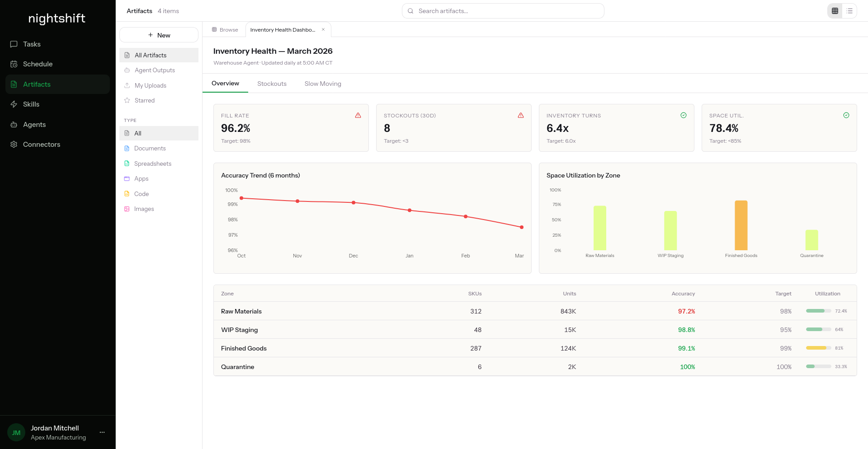Click the 96.2% fill rate value
Screen dimensions: 868x449
[x=236, y=128]
